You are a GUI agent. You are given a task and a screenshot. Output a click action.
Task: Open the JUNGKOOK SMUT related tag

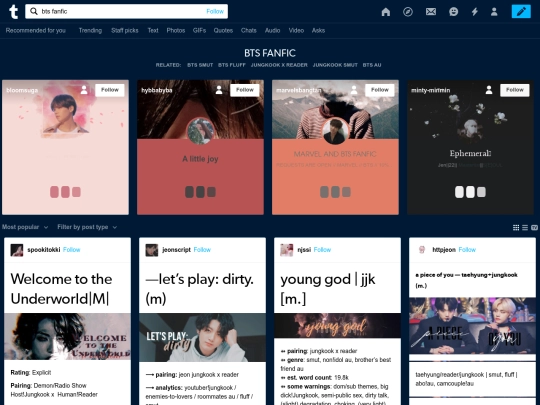(x=335, y=65)
